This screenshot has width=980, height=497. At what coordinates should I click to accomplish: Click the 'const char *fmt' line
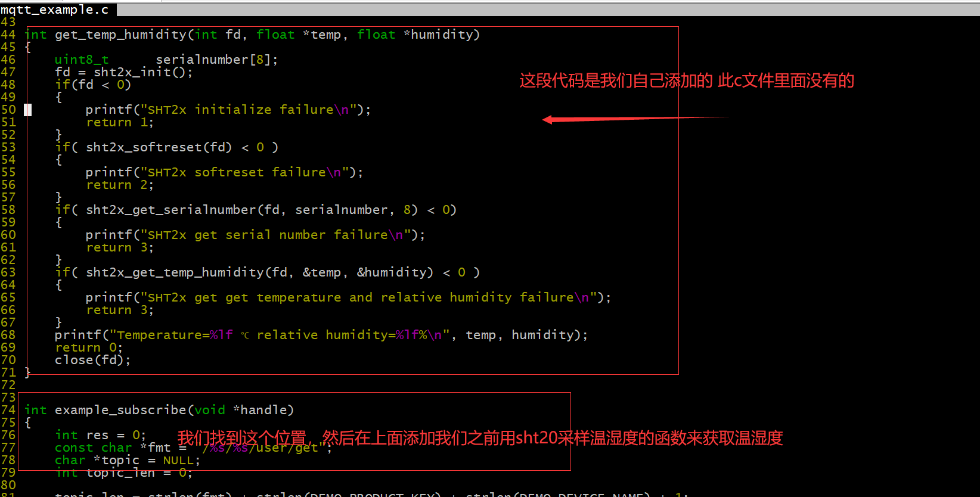click(x=193, y=448)
